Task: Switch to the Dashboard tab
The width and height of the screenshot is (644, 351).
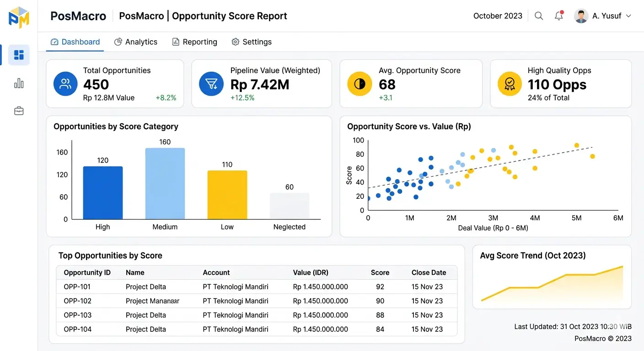Action: click(x=75, y=42)
